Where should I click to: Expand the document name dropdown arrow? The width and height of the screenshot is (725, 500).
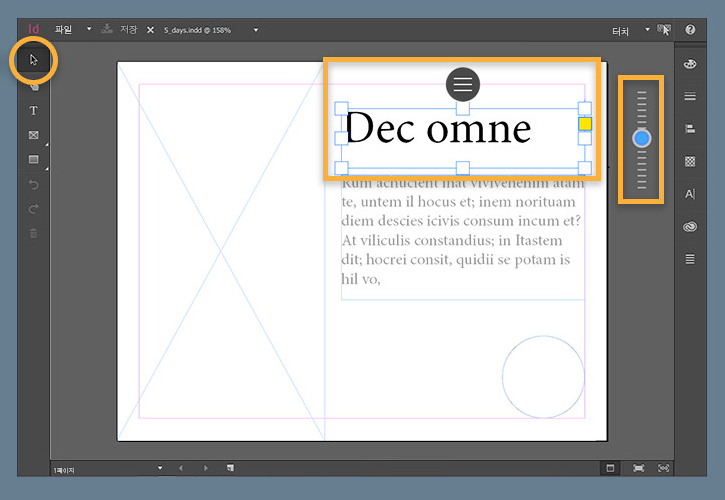pyautogui.click(x=256, y=30)
